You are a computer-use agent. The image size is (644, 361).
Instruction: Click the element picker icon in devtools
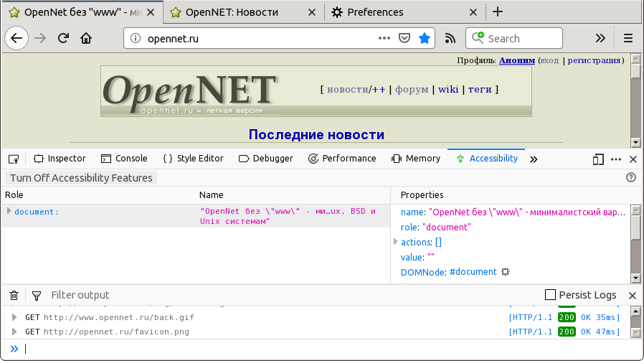pyautogui.click(x=14, y=159)
